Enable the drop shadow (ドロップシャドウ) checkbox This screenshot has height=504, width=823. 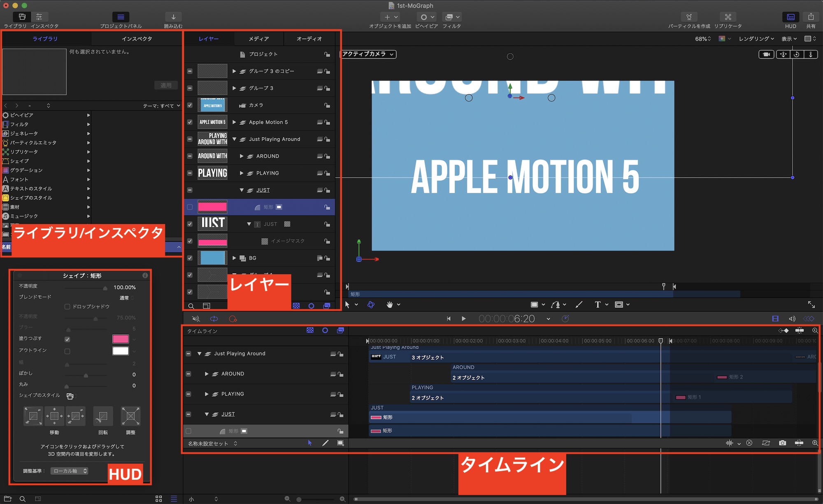[x=67, y=307]
